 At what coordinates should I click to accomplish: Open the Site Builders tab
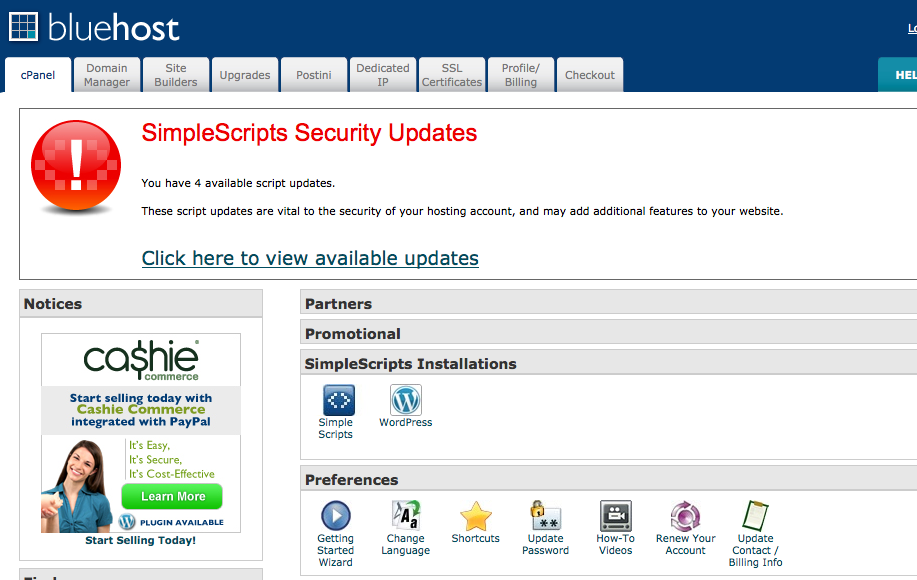(x=175, y=75)
